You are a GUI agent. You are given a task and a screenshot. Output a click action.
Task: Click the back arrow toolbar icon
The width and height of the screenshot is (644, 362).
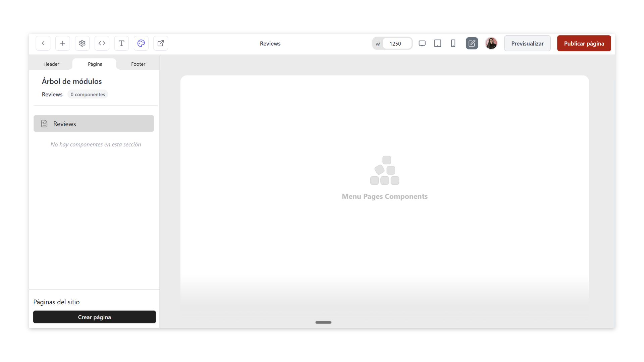pyautogui.click(x=43, y=43)
